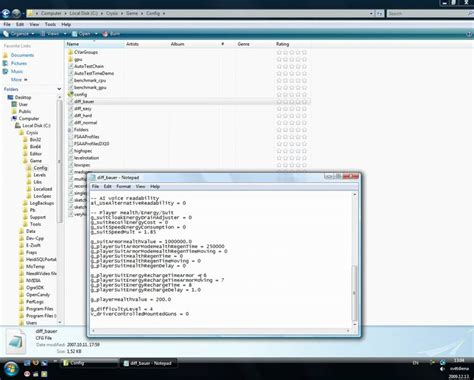Sort files by the Artists column
The height and width of the screenshot is (380, 474).
146,44
